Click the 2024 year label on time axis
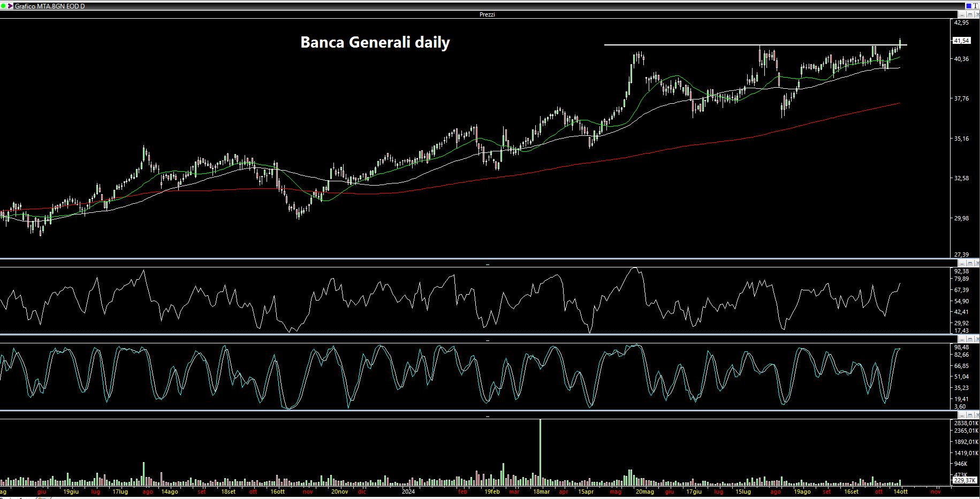 coord(408,492)
